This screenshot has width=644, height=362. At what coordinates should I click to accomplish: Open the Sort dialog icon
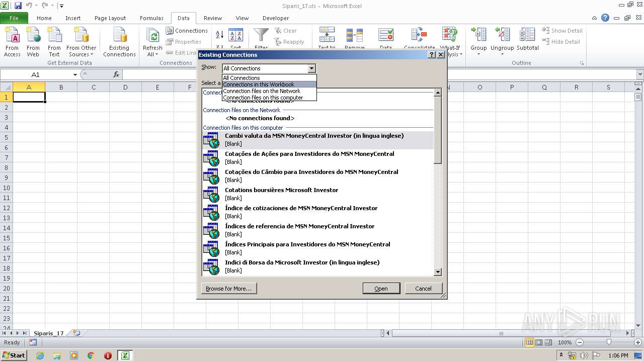235,35
